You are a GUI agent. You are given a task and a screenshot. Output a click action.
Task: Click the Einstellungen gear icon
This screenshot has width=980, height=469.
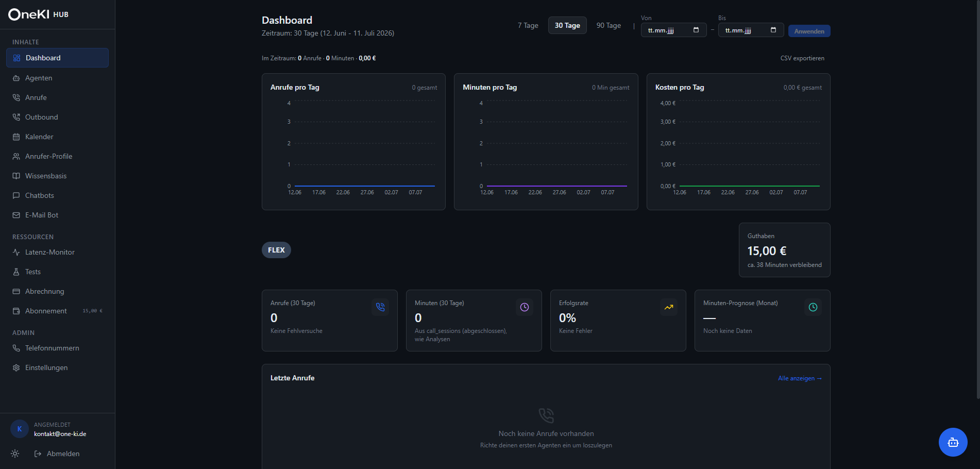(16, 367)
